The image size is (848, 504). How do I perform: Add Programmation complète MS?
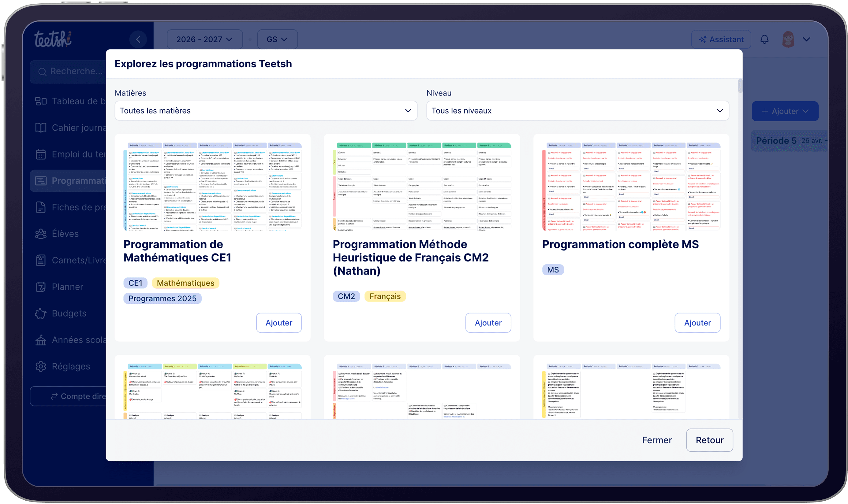pyautogui.click(x=697, y=323)
